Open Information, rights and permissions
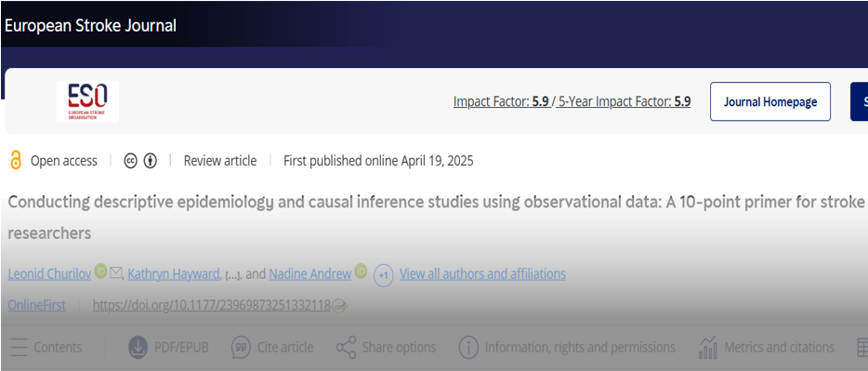868x371 pixels. click(x=568, y=348)
